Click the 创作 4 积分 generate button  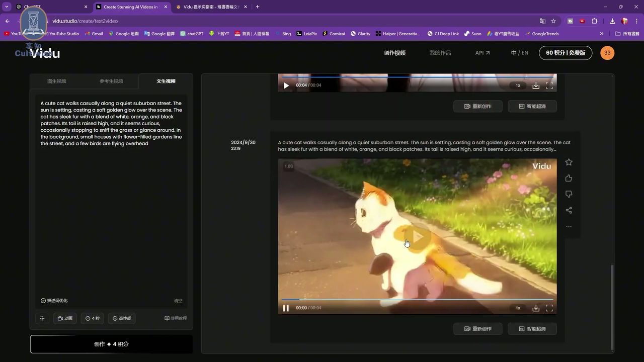(111, 344)
